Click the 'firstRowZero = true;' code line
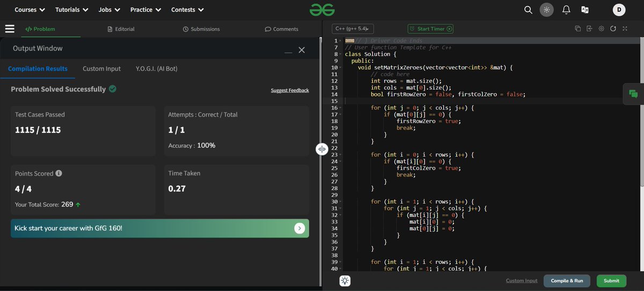This screenshot has height=291, width=644. [429, 121]
